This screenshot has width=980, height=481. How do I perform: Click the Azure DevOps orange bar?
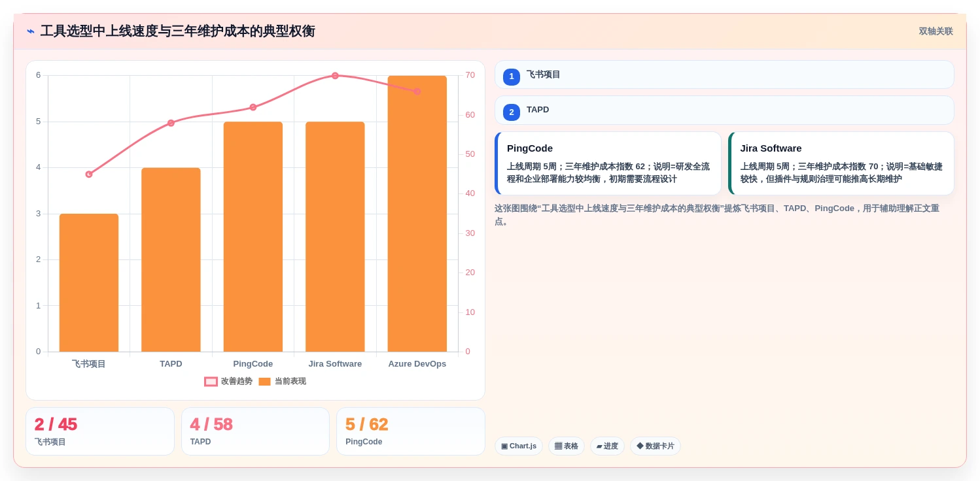[x=417, y=214]
